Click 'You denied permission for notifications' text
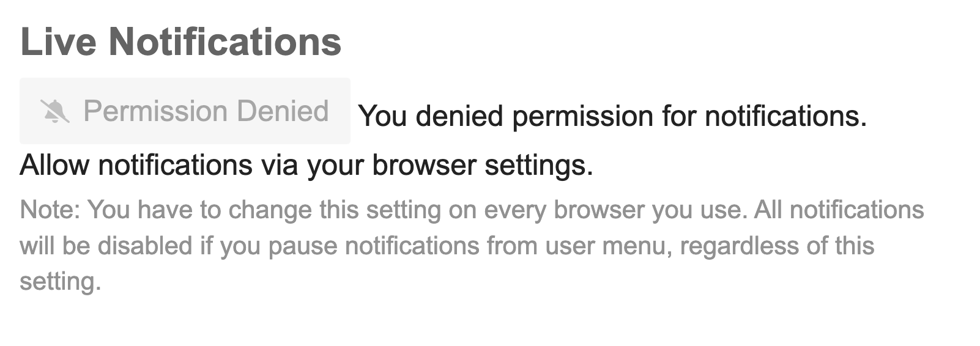 tap(612, 116)
